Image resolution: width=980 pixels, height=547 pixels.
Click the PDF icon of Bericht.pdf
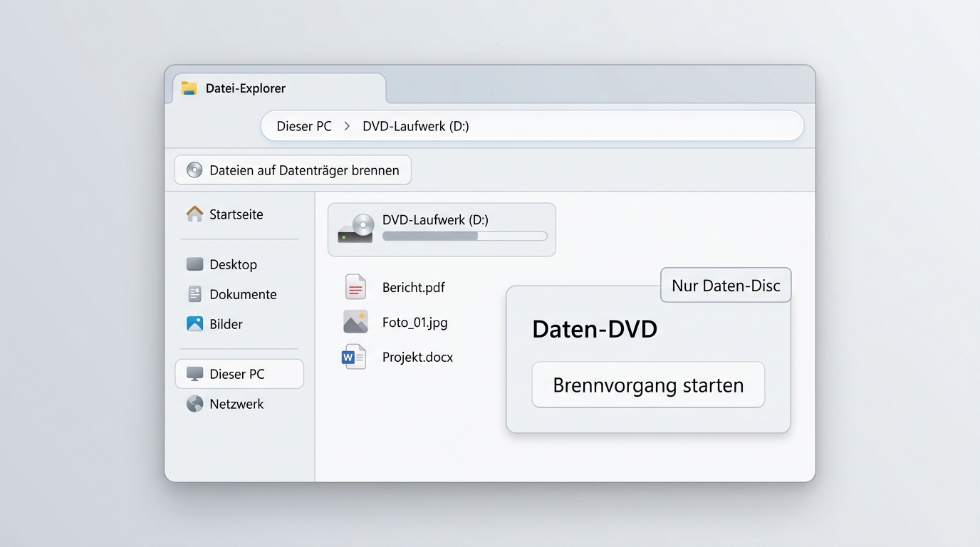point(355,287)
